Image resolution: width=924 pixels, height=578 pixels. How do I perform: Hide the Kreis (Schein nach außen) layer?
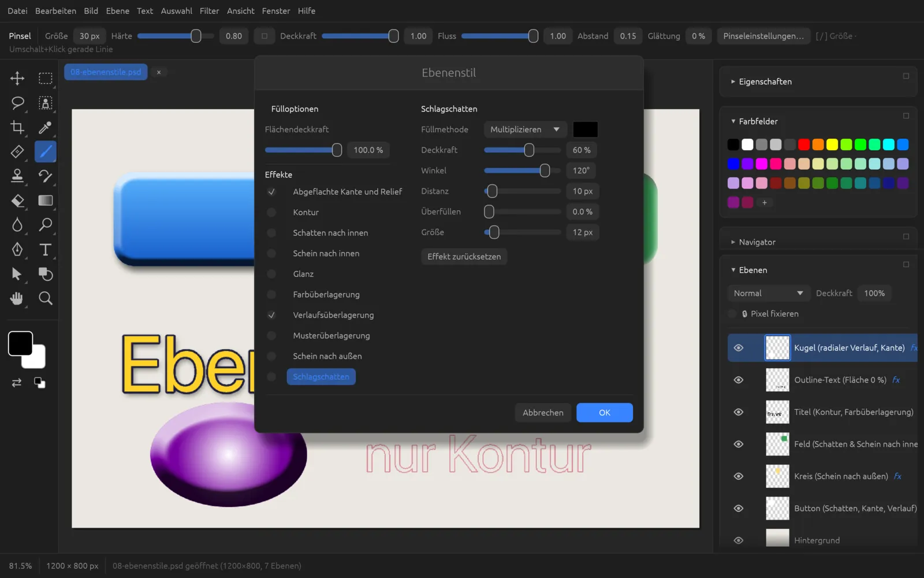(739, 476)
